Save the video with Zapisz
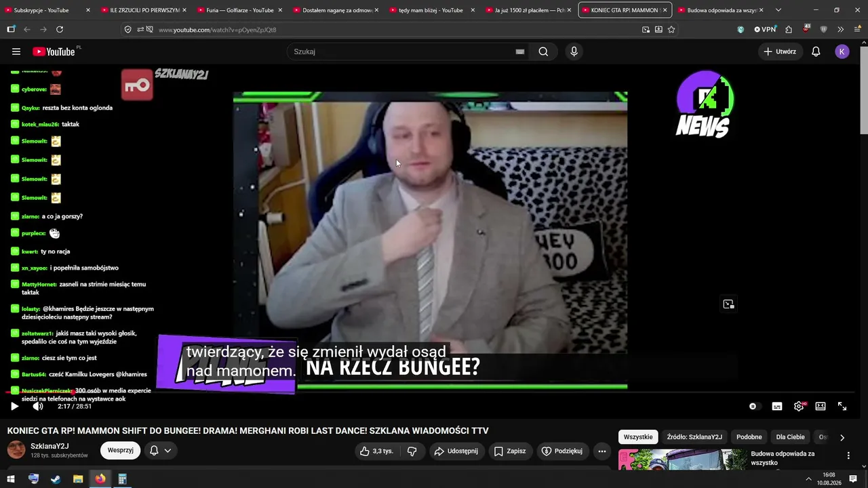The image size is (868, 488). click(x=510, y=451)
